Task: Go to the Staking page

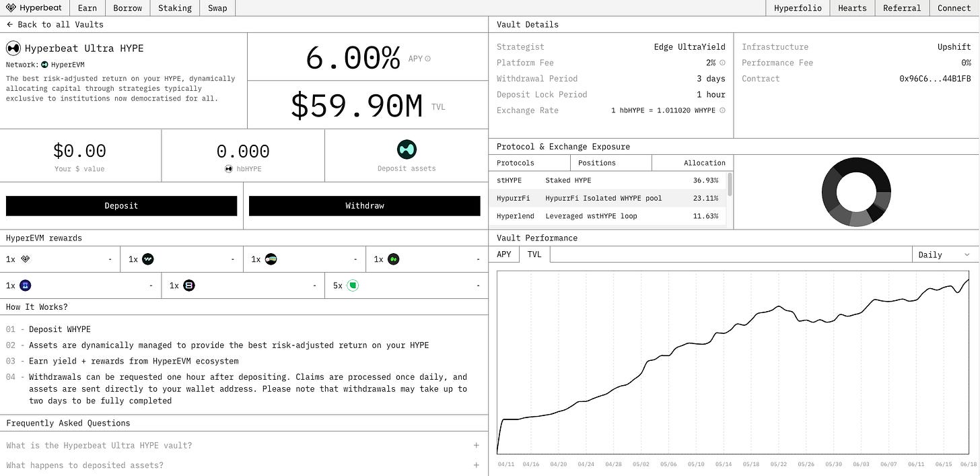Action: pos(175,8)
